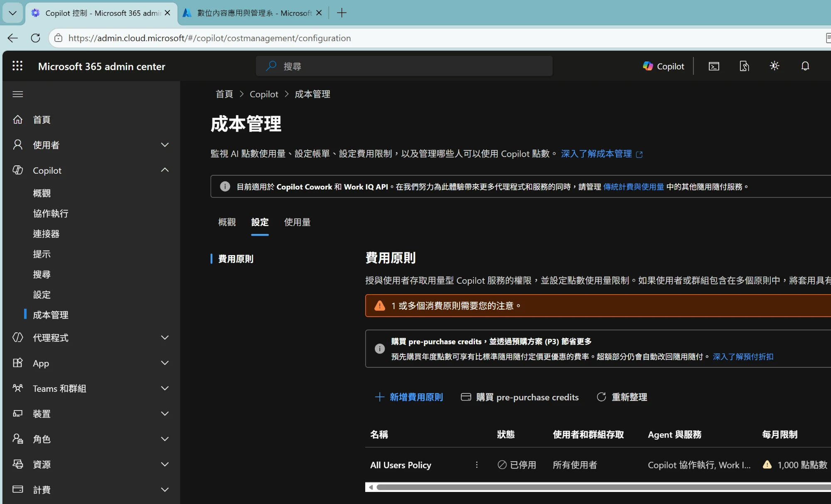Open more options for All Users Policy

point(477,465)
